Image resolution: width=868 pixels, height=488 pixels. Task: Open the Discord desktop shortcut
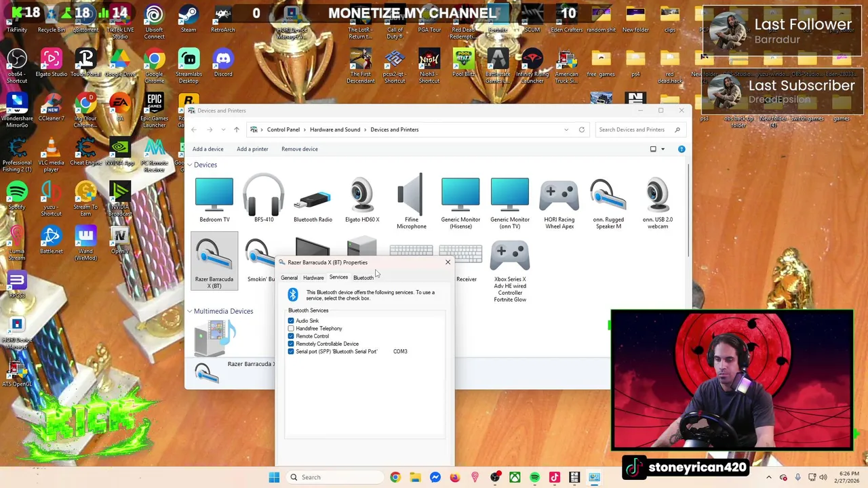point(223,63)
